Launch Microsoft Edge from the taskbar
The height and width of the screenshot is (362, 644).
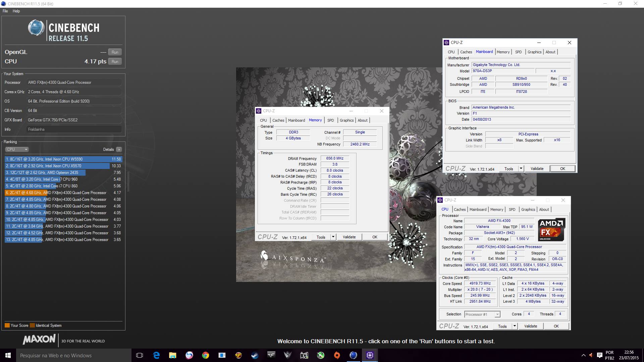coord(156,355)
